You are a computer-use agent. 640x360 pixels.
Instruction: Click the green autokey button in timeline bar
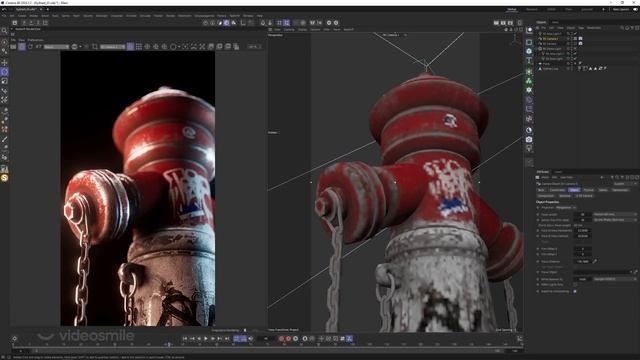click(296, 338)
